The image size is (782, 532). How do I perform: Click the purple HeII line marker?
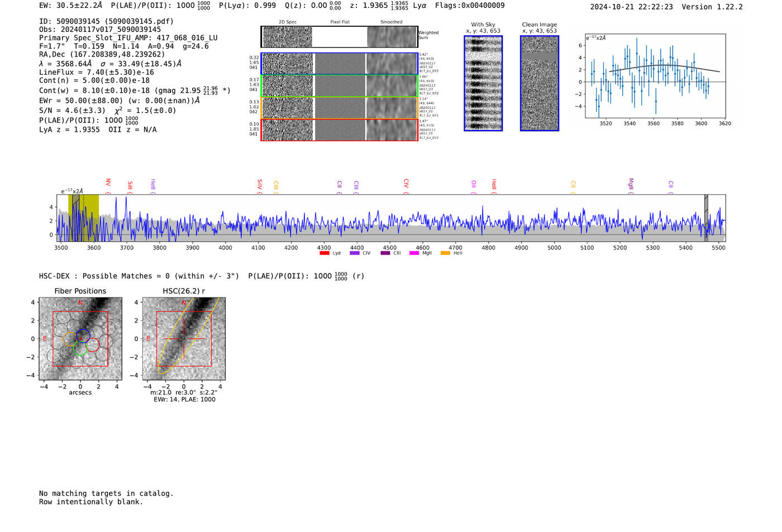coord(152,185)
